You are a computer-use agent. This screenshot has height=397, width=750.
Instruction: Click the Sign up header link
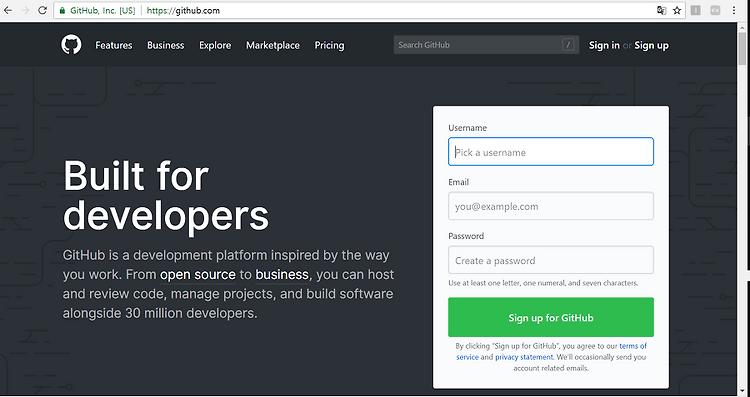[651, 45]
